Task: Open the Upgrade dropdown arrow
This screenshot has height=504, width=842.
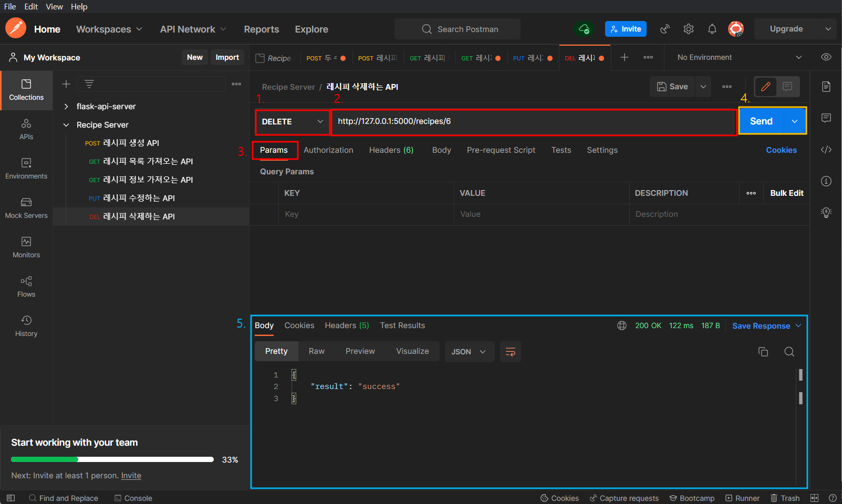Action: tap(828, 29)
